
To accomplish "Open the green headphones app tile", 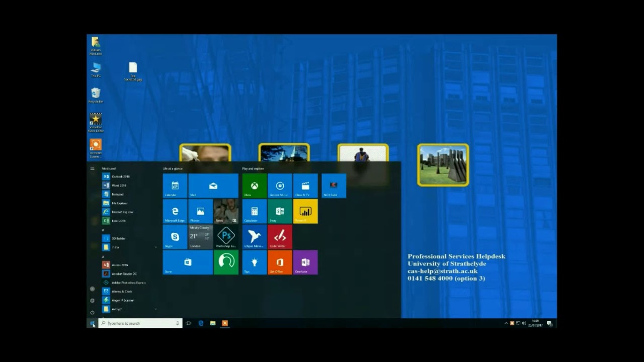I will pos(226,262).
